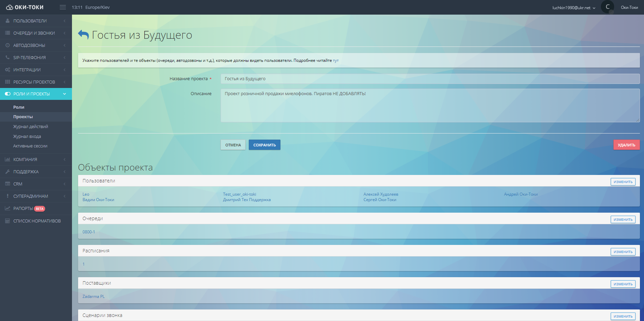Screen dimensions: 644x321
Task: Click inside the Описание text area
Action: tap(373, 105)
